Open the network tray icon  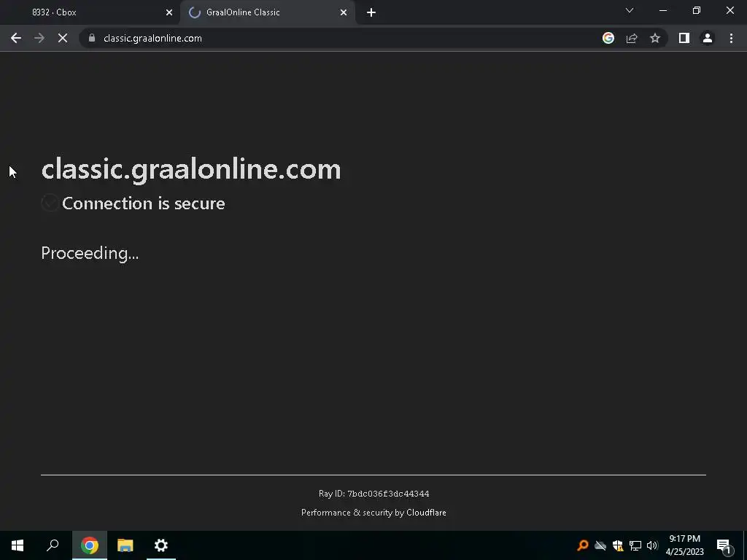tap(635, 545)
